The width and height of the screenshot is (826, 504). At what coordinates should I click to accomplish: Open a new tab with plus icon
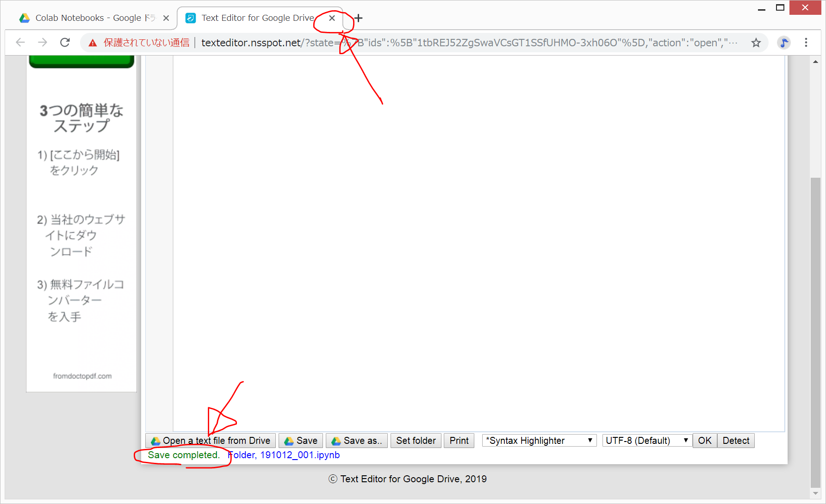358,18
